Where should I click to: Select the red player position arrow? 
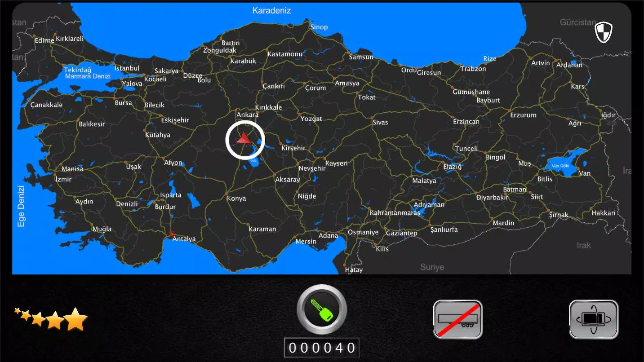244,139
